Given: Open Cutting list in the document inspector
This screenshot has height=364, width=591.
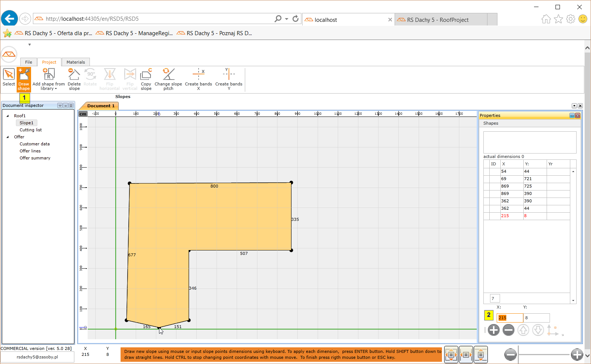Looking at the screenshot, I should point(31,130).
